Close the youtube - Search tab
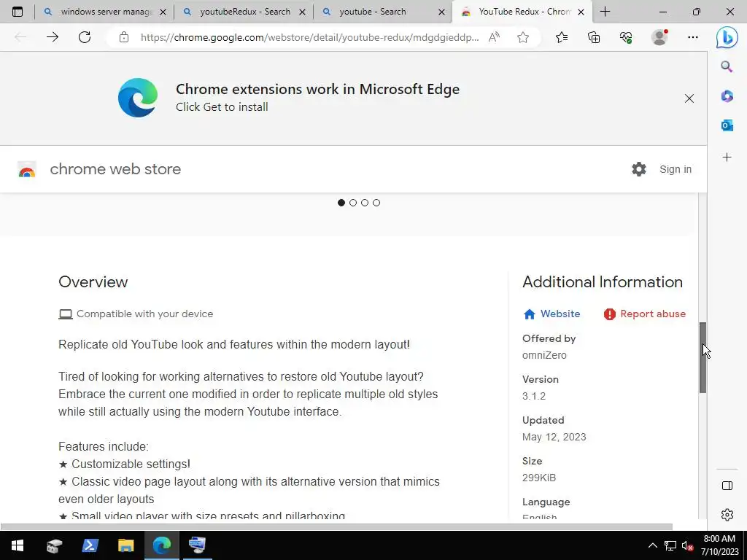 [441, 12]
